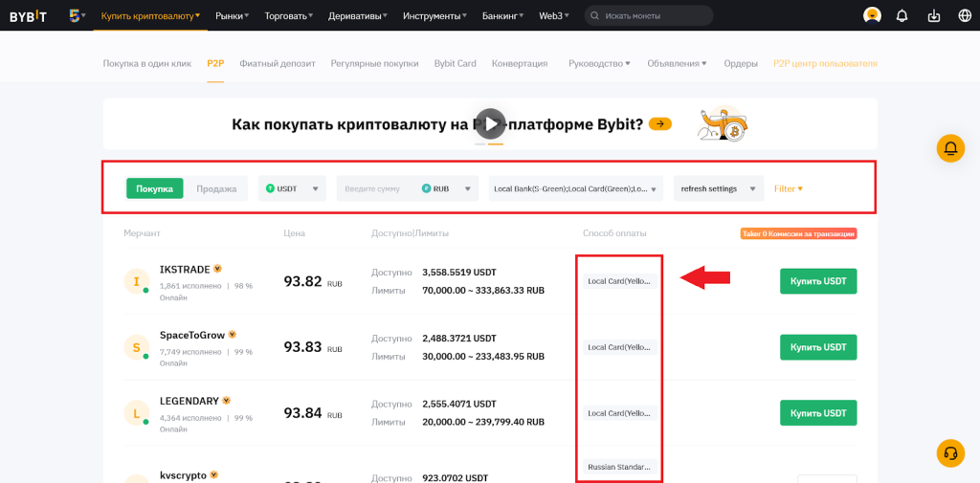Expand the payment methods dropdown
This screenshot has height=483, width=980.
tap(575, 188)
